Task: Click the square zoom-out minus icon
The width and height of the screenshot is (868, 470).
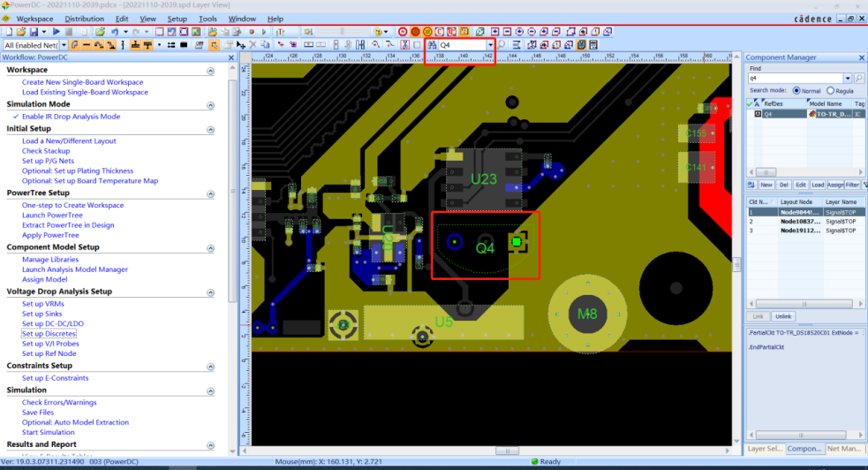Action: point(507,32)
